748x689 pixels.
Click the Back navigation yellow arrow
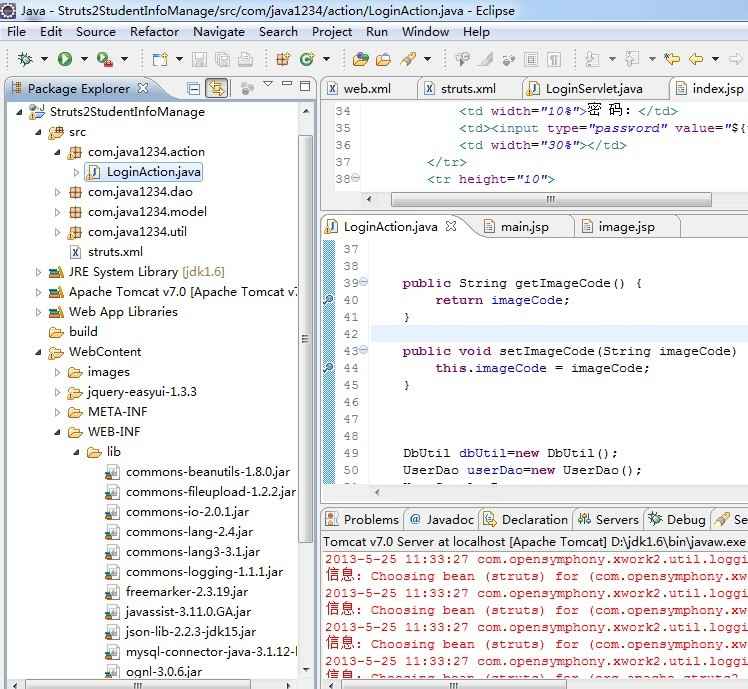point(696,60)
